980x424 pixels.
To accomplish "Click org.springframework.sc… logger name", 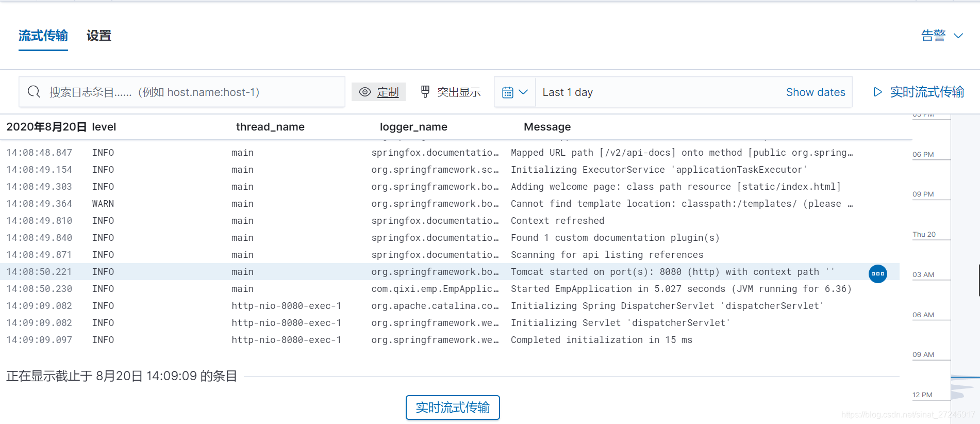I will (x=435, y=170).
